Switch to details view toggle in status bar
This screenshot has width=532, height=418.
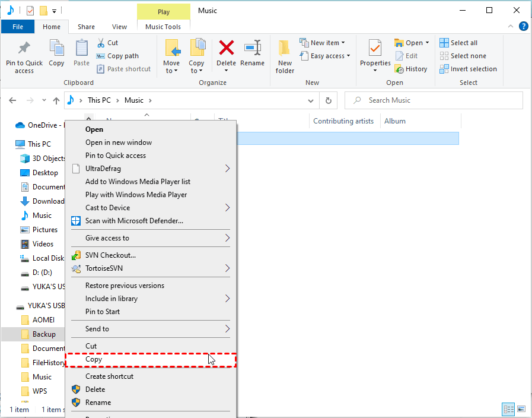pos(508,409)
